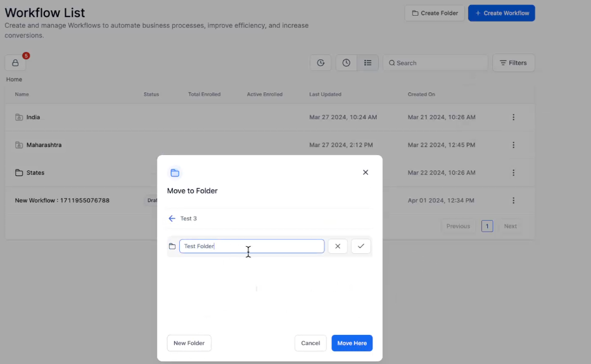Click the Create Folder button
Image resolution: width=591 pixels, height=364 pixels.
[435, 13]
